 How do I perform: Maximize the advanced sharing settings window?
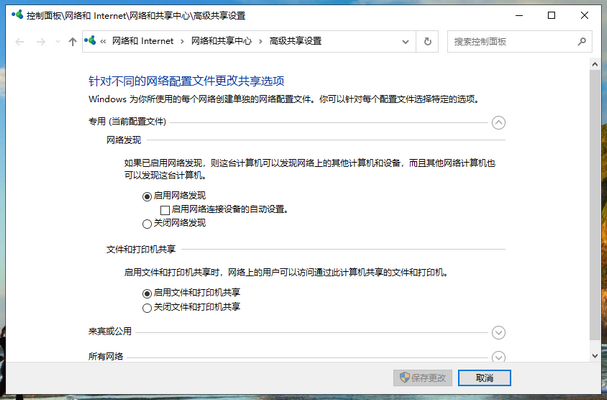551,15
